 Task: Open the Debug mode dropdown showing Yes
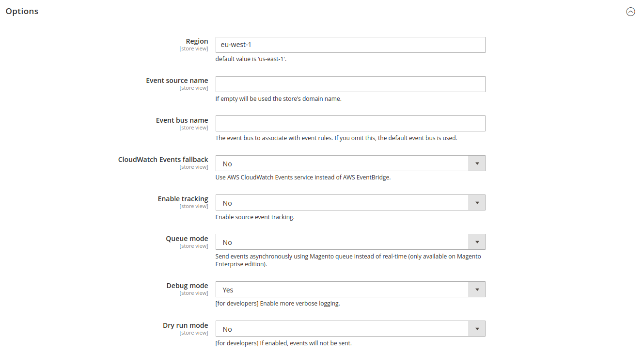coord(350,290)
